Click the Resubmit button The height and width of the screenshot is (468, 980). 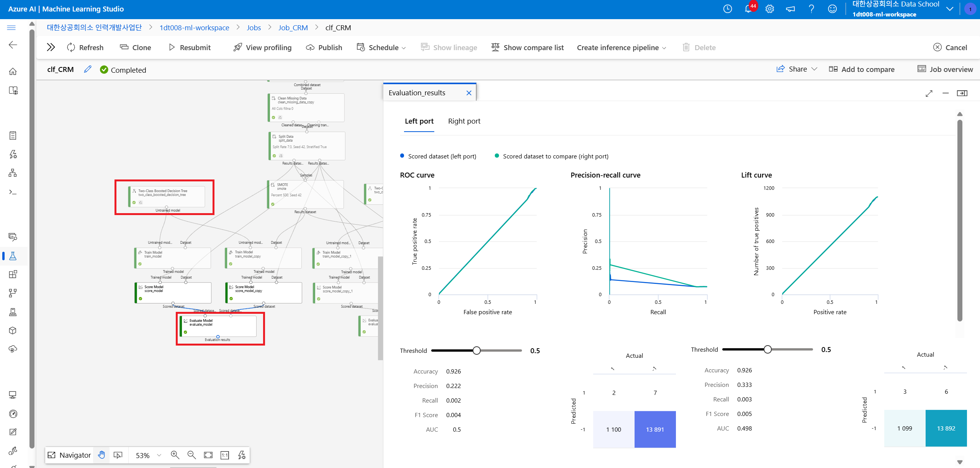point(190,47)
